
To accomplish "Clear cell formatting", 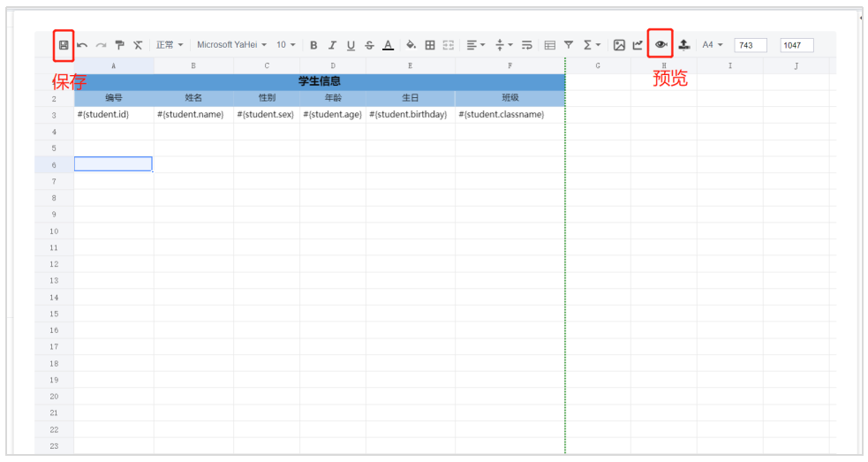I will click(x=138, y=45).
